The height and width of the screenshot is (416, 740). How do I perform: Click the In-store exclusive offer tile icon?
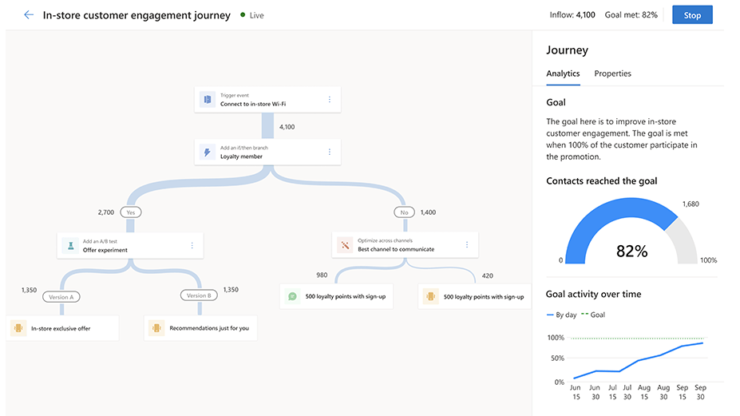tap(18, 328)
